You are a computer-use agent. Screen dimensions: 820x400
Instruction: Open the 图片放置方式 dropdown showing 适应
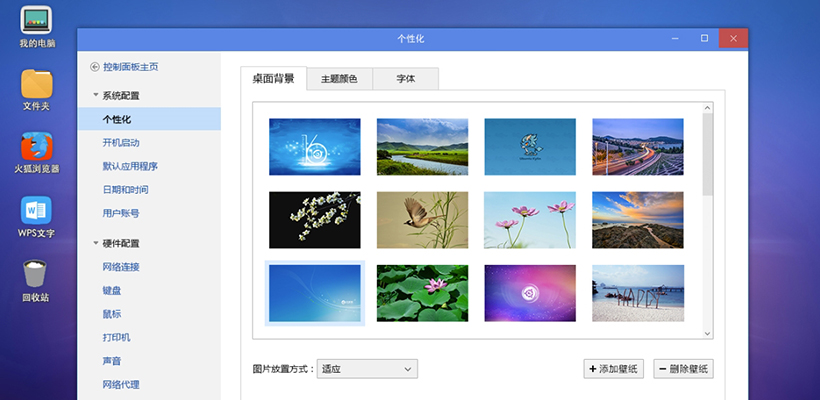click(x=367, y=369)
